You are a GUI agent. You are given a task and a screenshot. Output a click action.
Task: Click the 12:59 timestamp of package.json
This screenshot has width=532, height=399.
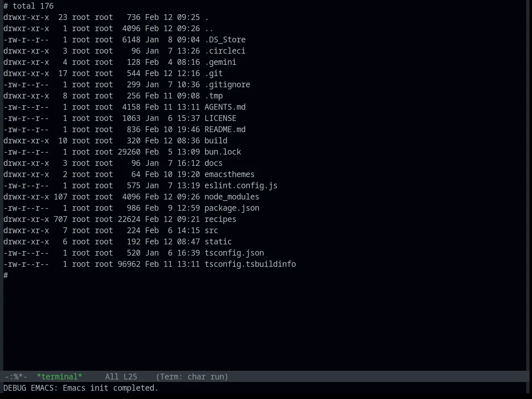point(188,208)
